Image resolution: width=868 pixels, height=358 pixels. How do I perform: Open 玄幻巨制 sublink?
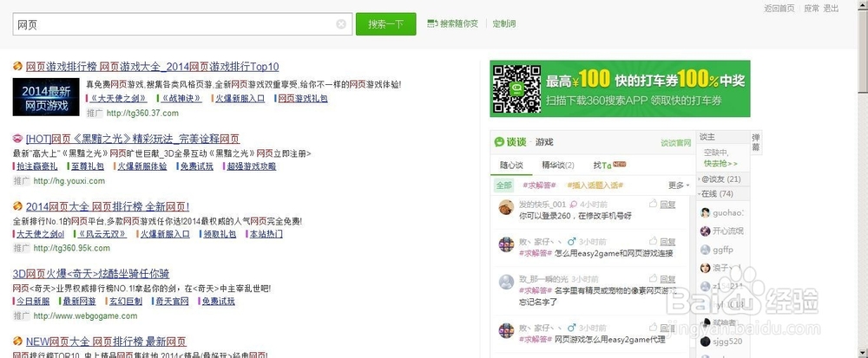coord(126,302)
